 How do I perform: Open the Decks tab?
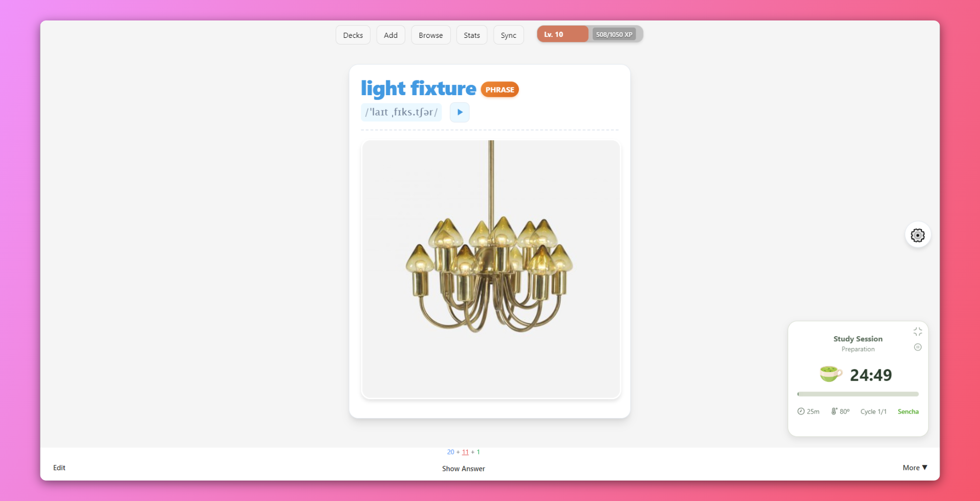(x=353, y=35)
